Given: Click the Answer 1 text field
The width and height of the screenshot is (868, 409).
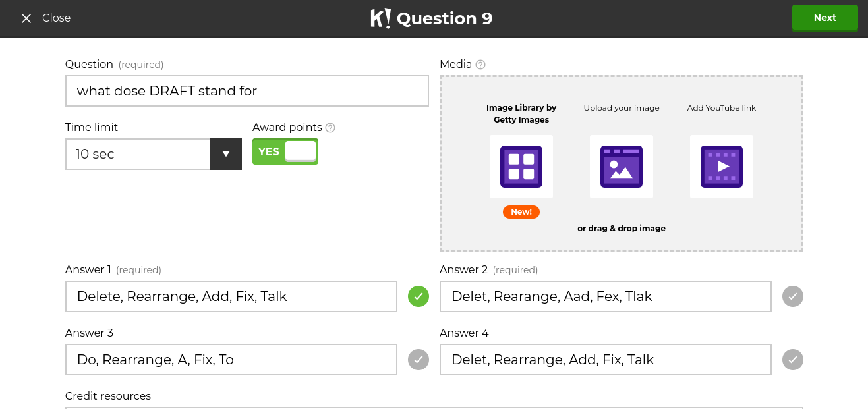Looking at the screenshot, I should click(231, 296).
